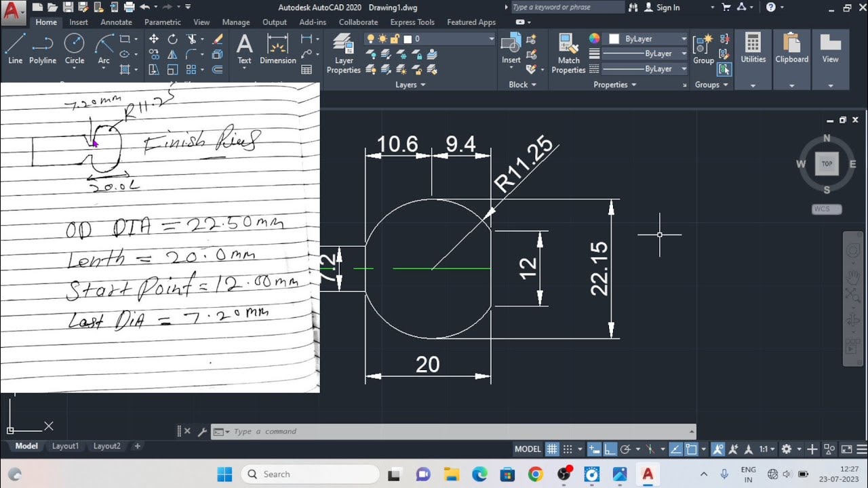Click the command line input field
The height and width of the screenshot is (488, 868).
click(x=453, y=432)
